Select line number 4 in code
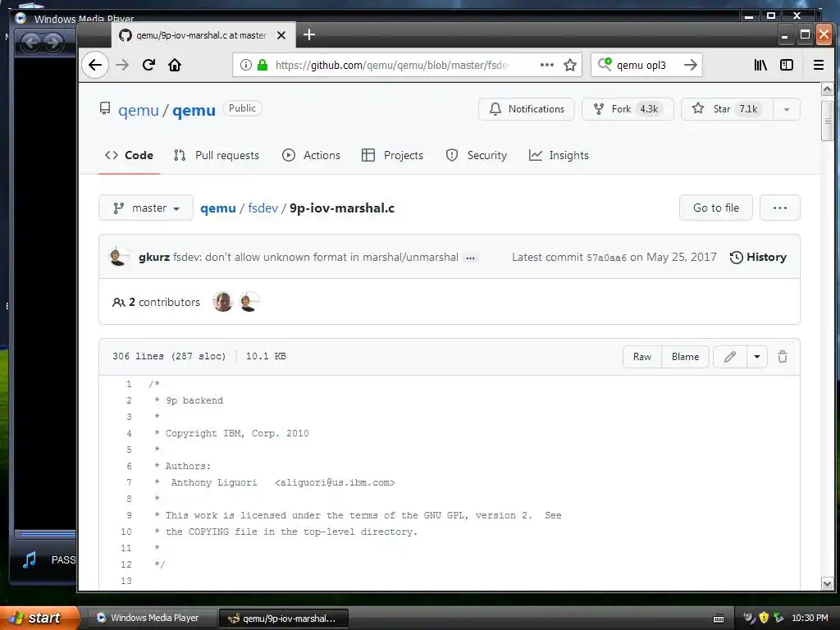This screenshot has height=630, width=840. [x=129, y=433]
